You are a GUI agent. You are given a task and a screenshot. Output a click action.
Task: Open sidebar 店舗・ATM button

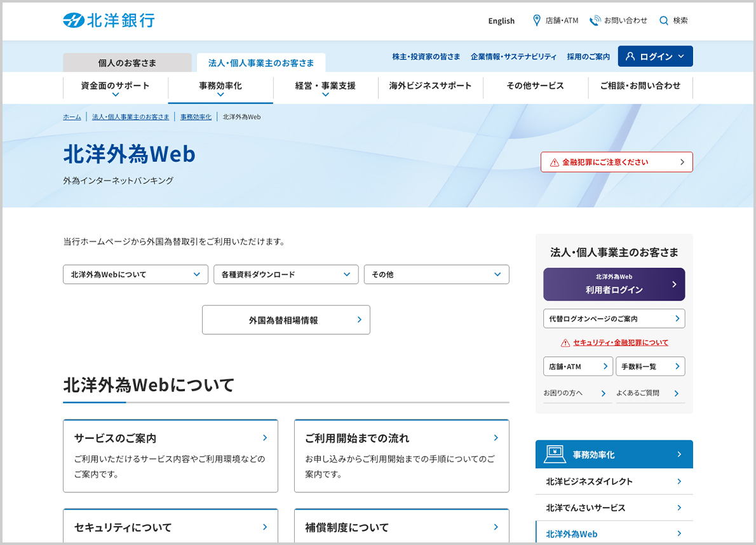click(578, 367)
